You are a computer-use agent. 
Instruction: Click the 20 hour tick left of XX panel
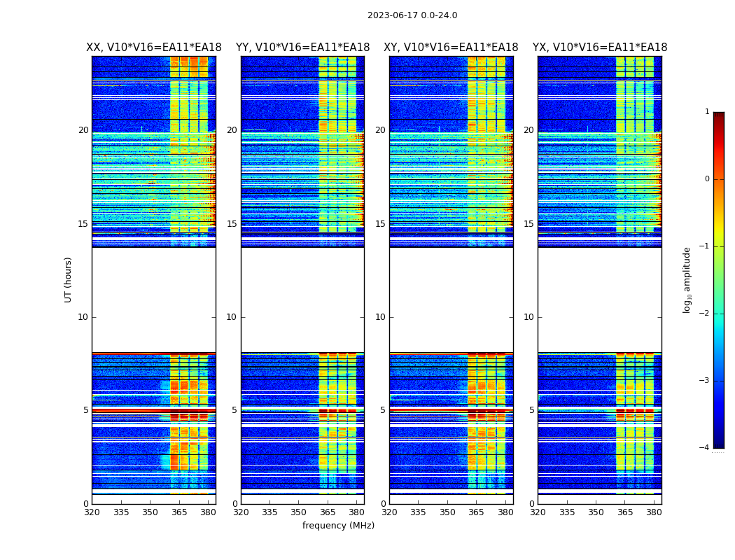[x=83, y=130]
